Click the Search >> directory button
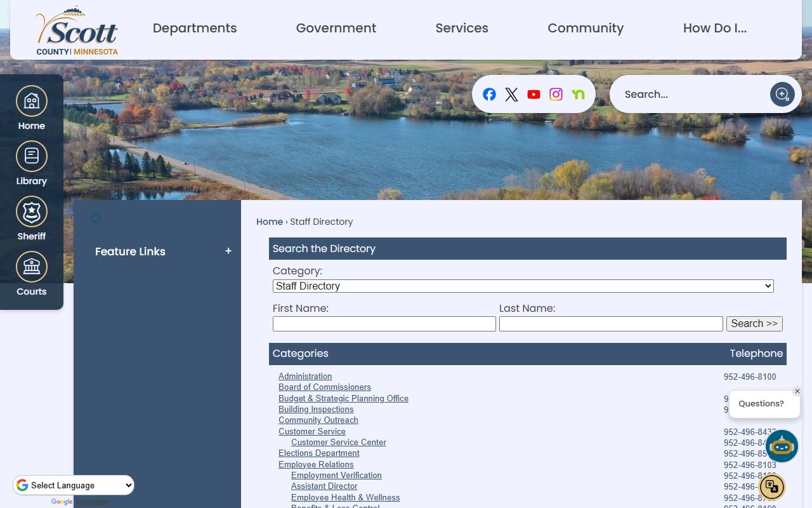The width and height of the screenshot is (812, 508). coord(754,324)
